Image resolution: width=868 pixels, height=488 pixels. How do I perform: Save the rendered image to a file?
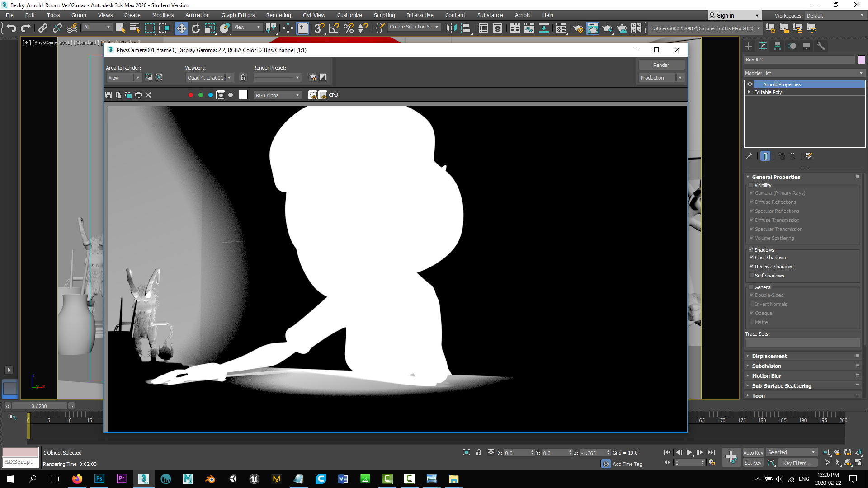click(x=108, y=95)
